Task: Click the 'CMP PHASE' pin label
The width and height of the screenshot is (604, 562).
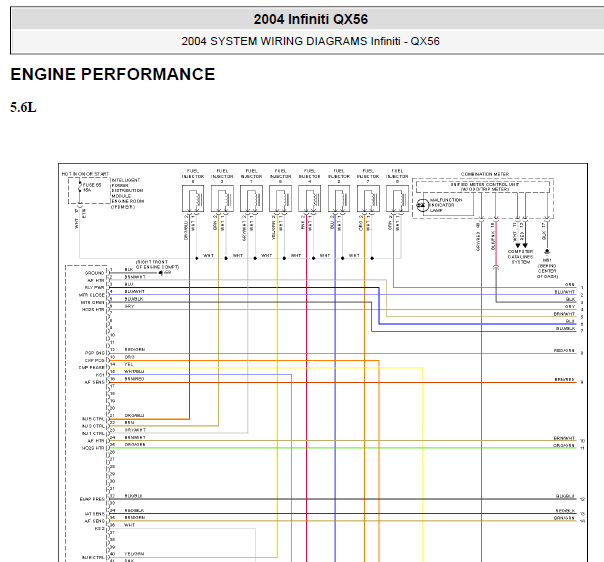Action: (x=92, y=368)
